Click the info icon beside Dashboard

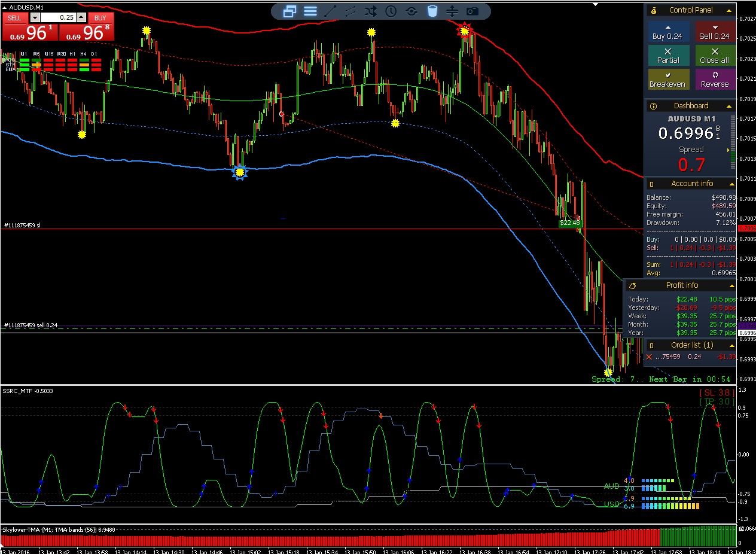(653, 106)
